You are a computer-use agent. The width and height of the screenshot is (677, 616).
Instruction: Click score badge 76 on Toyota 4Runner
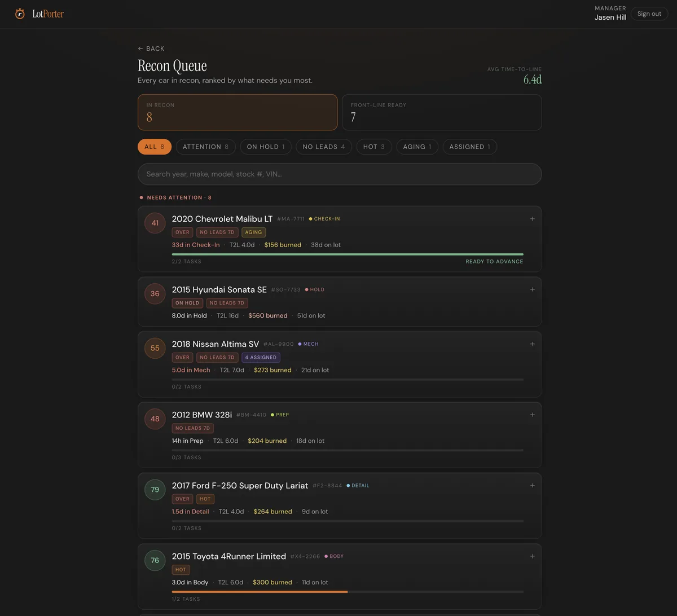[155, 560]
